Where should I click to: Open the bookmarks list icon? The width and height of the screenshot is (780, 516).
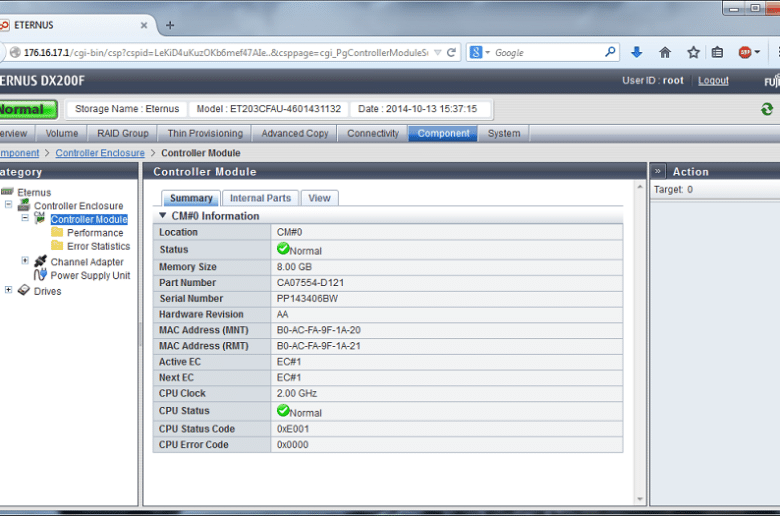pyautogui.click(x=717, y=52)
